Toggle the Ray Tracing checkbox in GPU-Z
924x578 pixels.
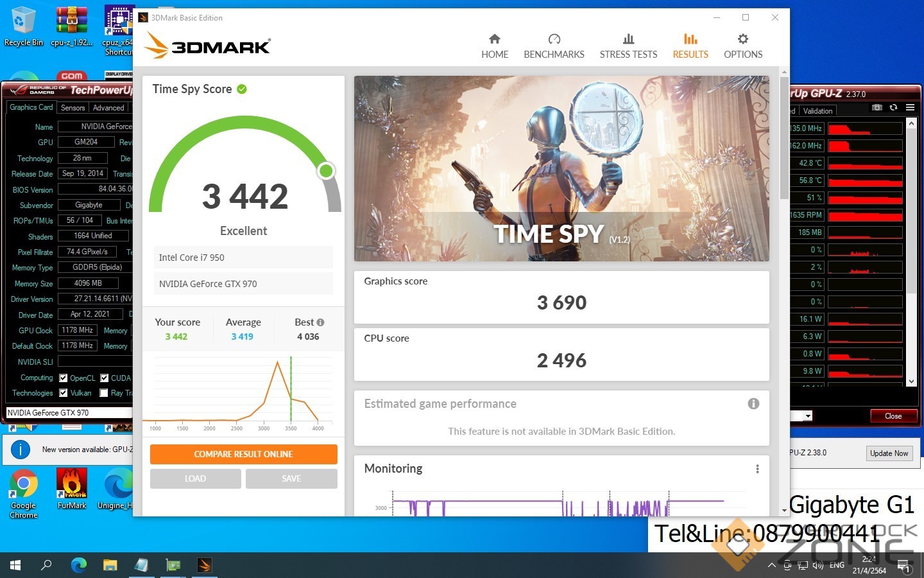point(104,393)
